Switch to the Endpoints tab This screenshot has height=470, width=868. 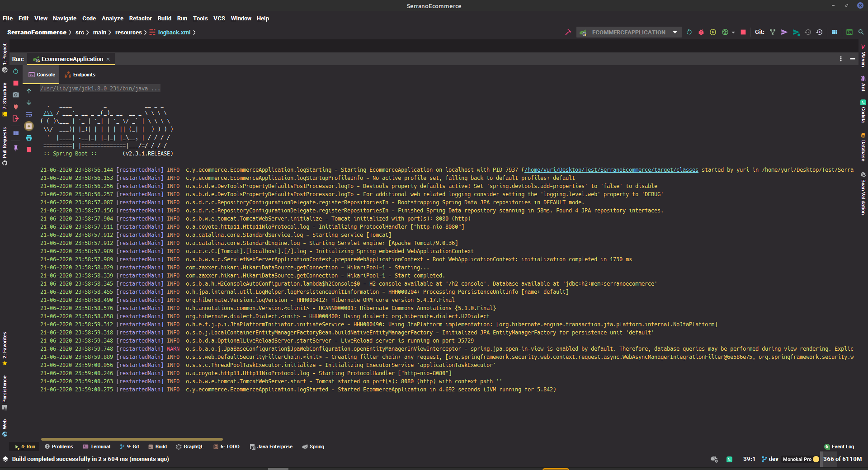[80, 75]
